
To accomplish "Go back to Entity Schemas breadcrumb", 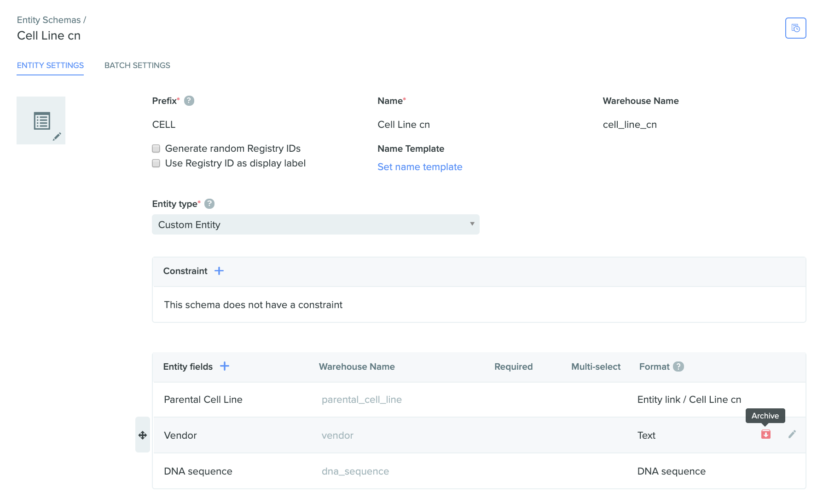I will click(x=49, y=20).
